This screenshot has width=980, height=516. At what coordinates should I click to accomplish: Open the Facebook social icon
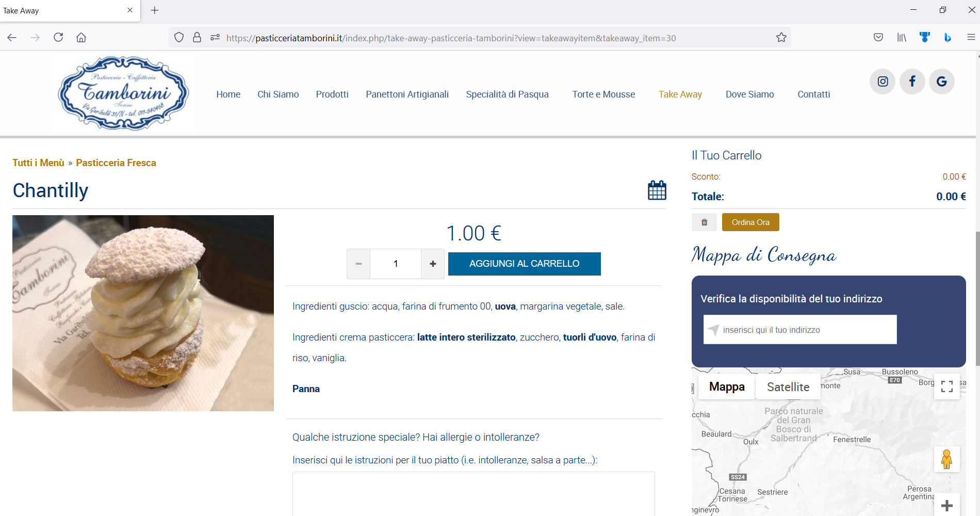tap(912, 82)
